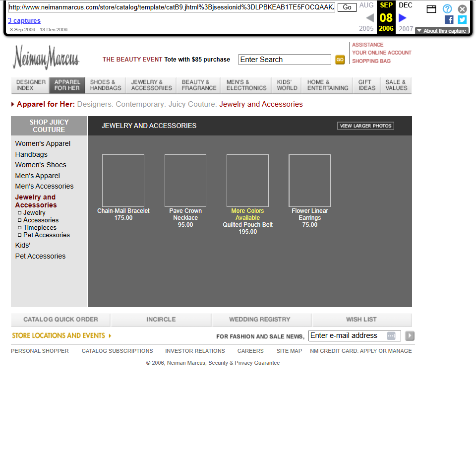The image size is (476, 460).
Task: Open Investor Relations footer link
Action: click(x=195, y=351)
